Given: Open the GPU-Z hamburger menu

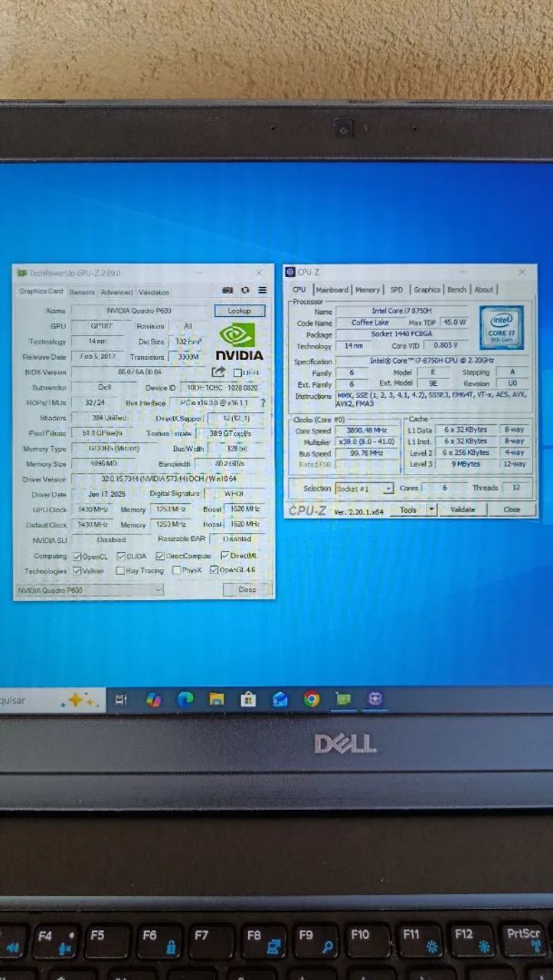Looking at the screenshot, I should tap(262, 291).
